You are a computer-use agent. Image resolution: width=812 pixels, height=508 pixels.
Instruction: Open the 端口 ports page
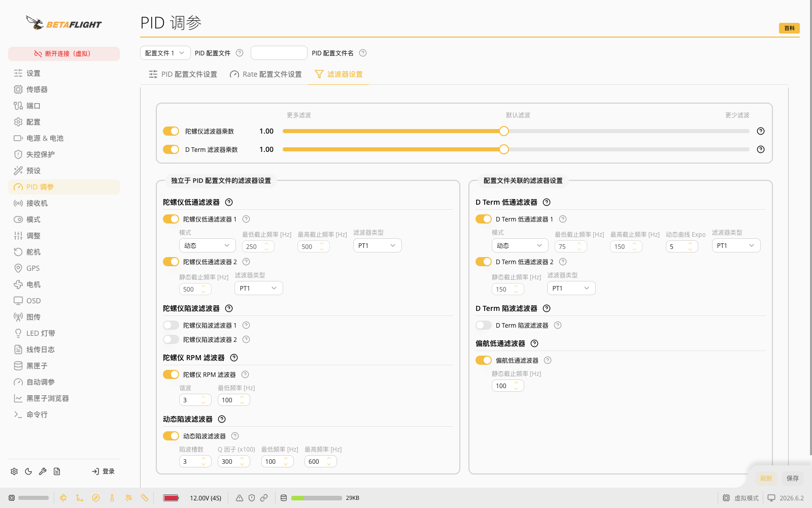point(64,106)
